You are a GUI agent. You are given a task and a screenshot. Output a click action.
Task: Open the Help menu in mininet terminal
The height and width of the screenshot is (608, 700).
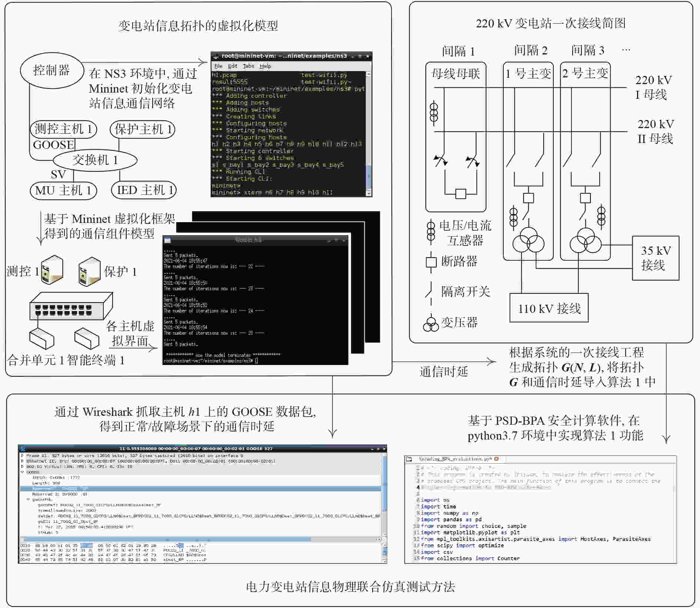(265, 66)
